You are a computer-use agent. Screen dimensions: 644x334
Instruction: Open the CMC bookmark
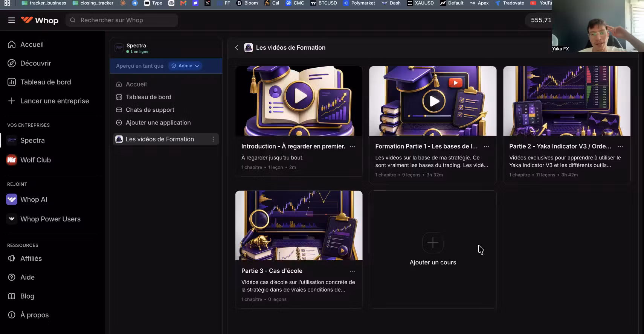click(295, 3)
